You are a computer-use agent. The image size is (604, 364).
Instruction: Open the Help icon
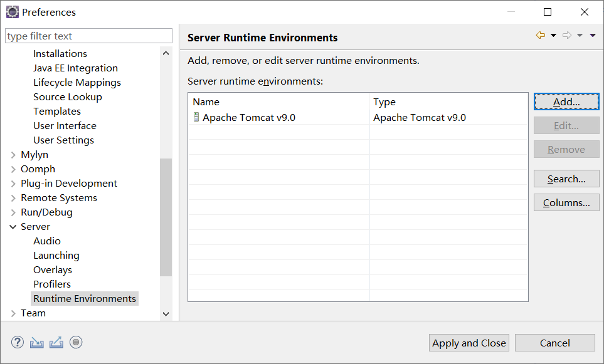coord(18,342)
